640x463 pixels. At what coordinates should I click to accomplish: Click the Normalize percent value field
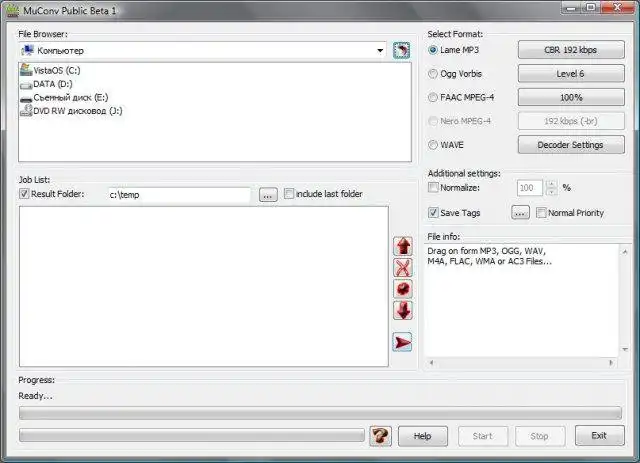point(529,188)
